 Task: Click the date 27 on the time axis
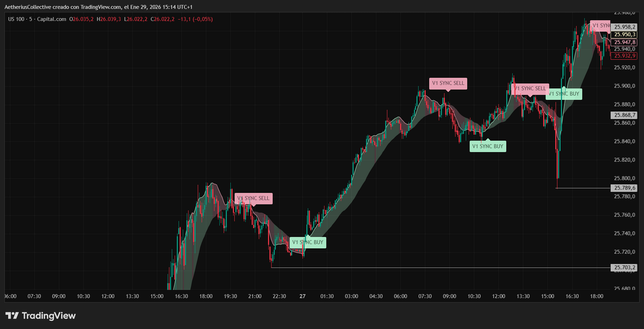(x=302, y=296)
